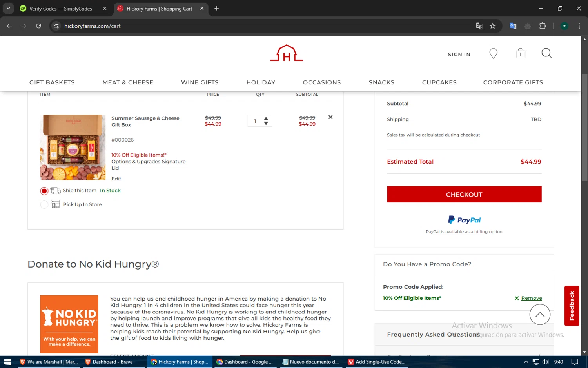Open the CUPCAKES menu
Image resolution: width=588 pixels, height=368 pixels.
439,82
